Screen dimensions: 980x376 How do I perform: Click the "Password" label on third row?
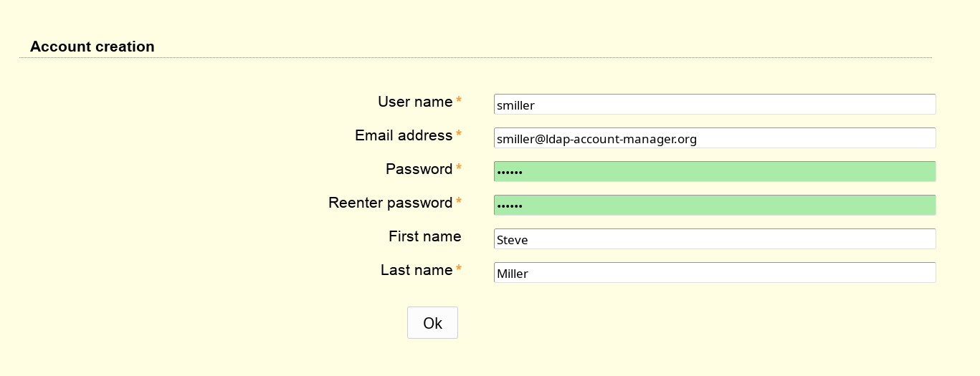coord(419,169)
